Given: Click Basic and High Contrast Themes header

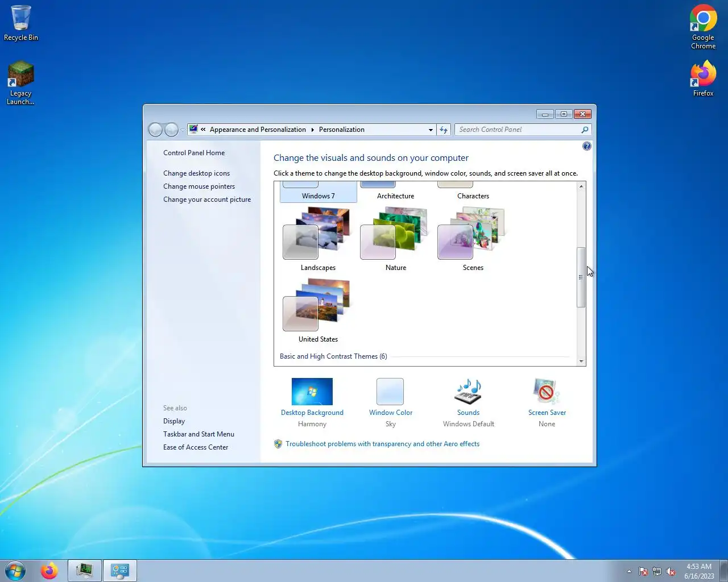Looking at the screenshot, I should click(333, 356).
